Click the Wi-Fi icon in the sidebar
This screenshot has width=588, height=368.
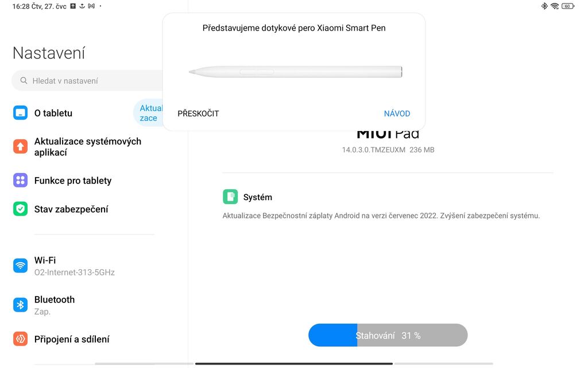(20, 264)
